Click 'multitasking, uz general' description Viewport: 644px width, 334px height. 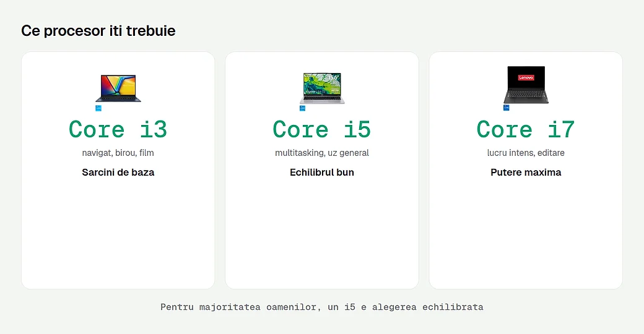[x=322, y=153]
